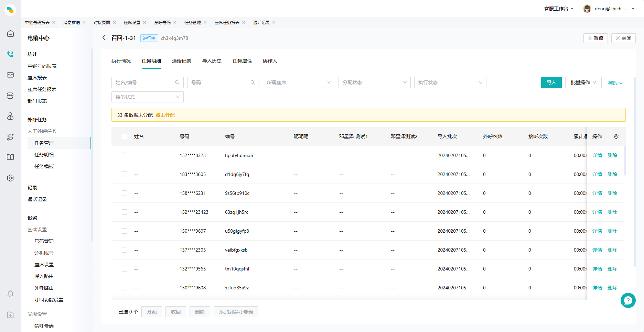Viewport: 644px width, 332px height.
Task: Click 删除 for d1dg6jy7fq row
Action: click(x=612, y=174)
